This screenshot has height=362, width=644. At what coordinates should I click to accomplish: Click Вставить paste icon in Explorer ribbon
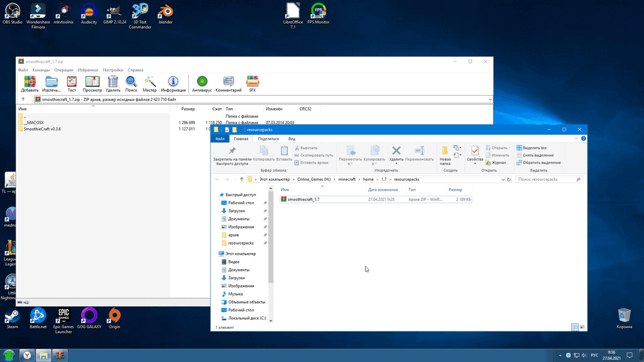(x=284, y=154)
